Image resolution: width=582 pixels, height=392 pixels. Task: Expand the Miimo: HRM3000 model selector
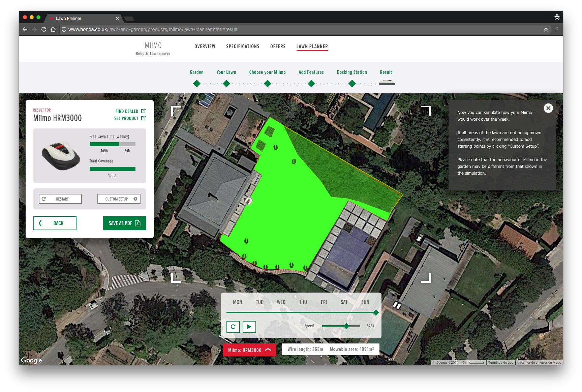tap(249, 350)
